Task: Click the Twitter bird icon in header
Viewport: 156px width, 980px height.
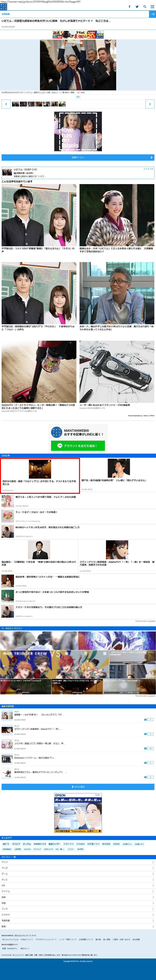Action: 137,6
